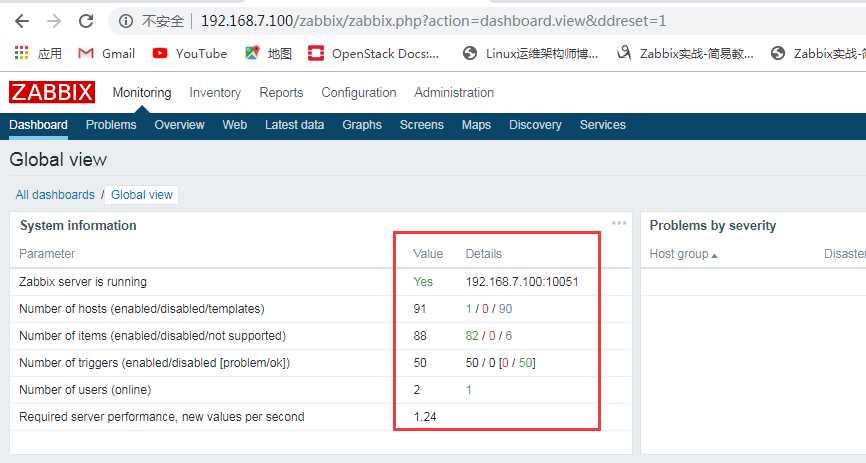
Task: Click ok triggers count 50 in brackets
Action: coord(525,363)
